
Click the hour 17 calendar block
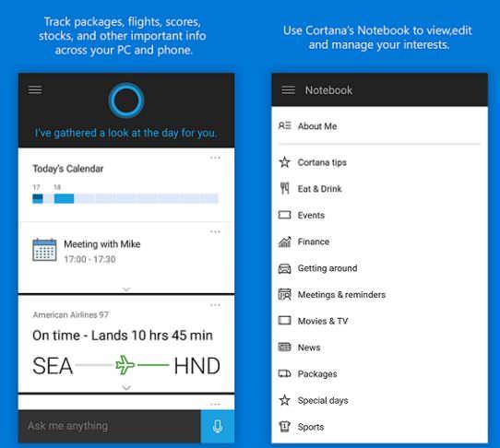(x=38, y=198)
